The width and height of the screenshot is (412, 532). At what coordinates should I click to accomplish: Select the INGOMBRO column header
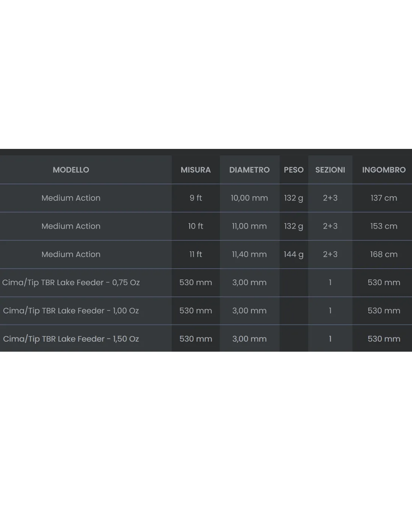coord(384,170)
